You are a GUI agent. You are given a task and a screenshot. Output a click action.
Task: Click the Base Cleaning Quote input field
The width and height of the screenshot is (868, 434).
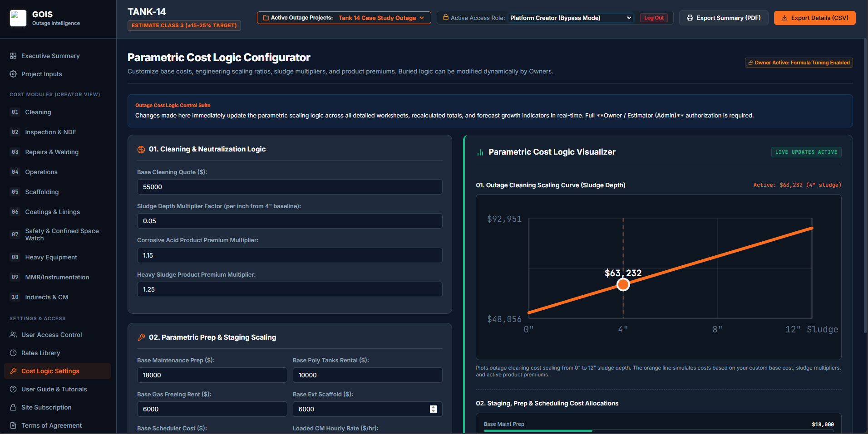pos(290,187)
